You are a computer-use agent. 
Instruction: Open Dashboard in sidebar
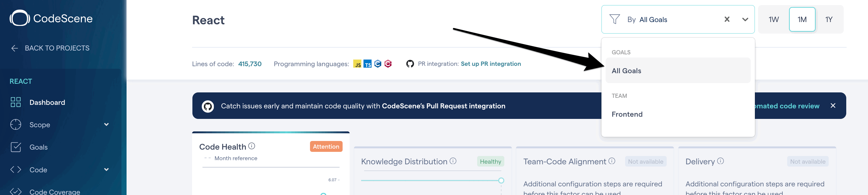tap(47, 102)
